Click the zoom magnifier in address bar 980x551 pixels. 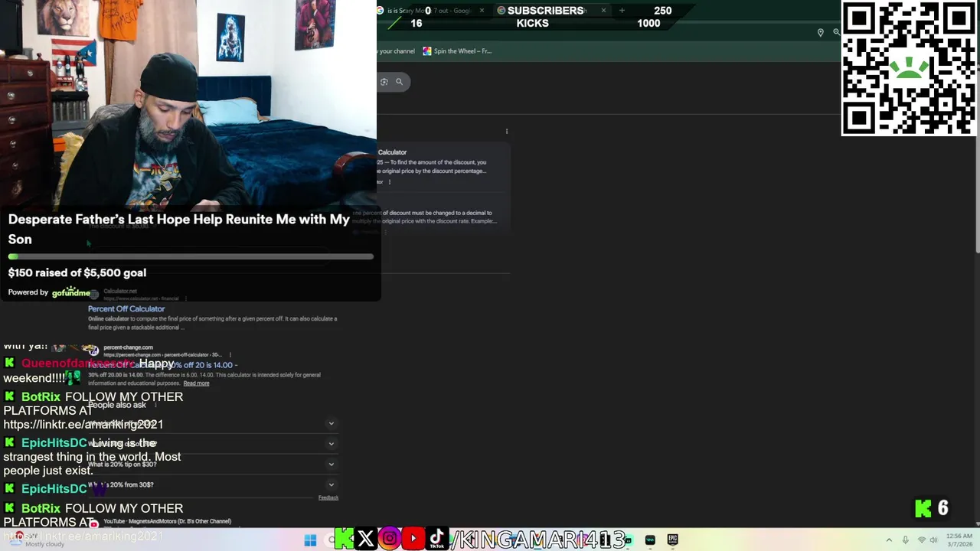pyautogui.click(x=836, y=32)
